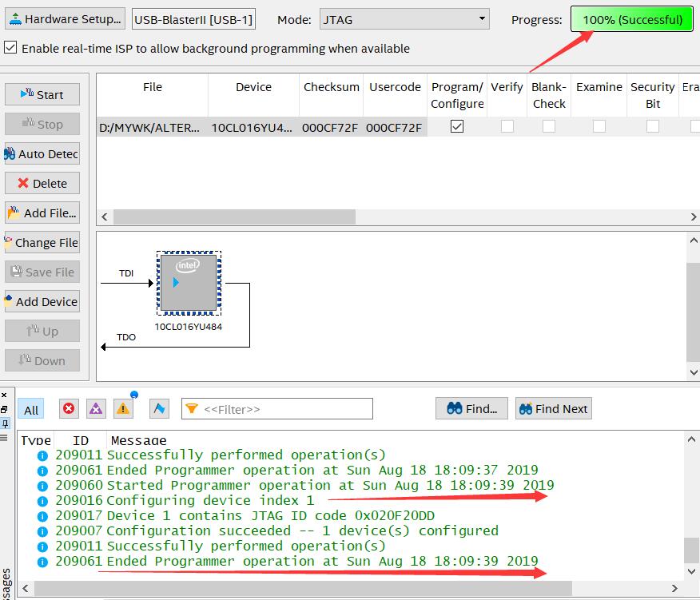The image size is (700, 600).
Task: Toggle critical warning filter icon
Action: pos(96,408)
